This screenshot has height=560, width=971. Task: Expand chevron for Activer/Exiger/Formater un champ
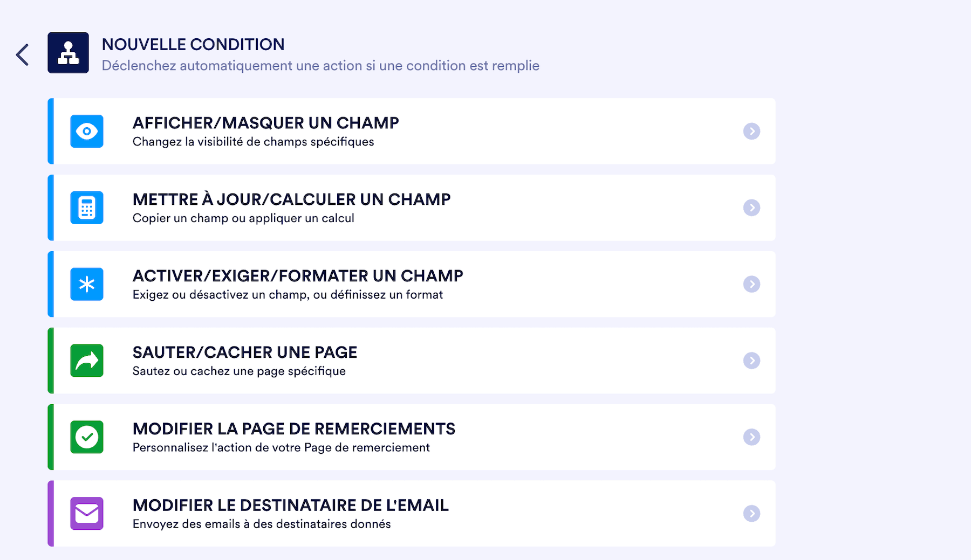(x=751, y=284)
